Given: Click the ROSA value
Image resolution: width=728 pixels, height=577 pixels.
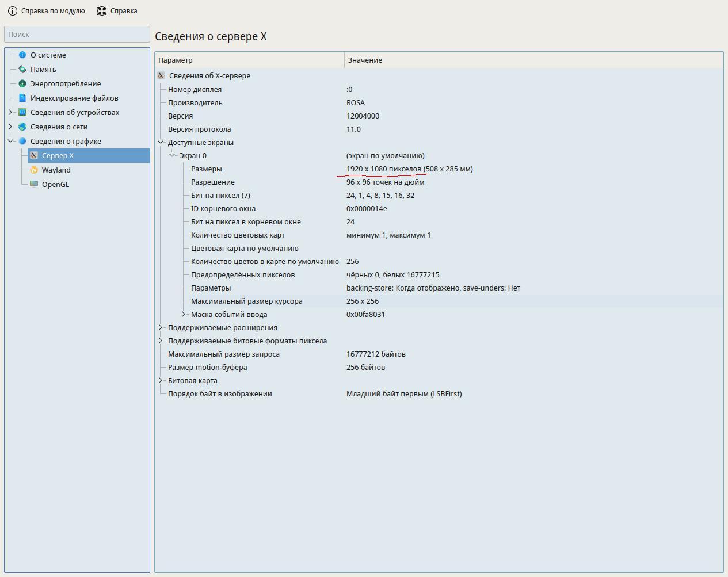Looking at the screenshot, I should tap(356, 102).
